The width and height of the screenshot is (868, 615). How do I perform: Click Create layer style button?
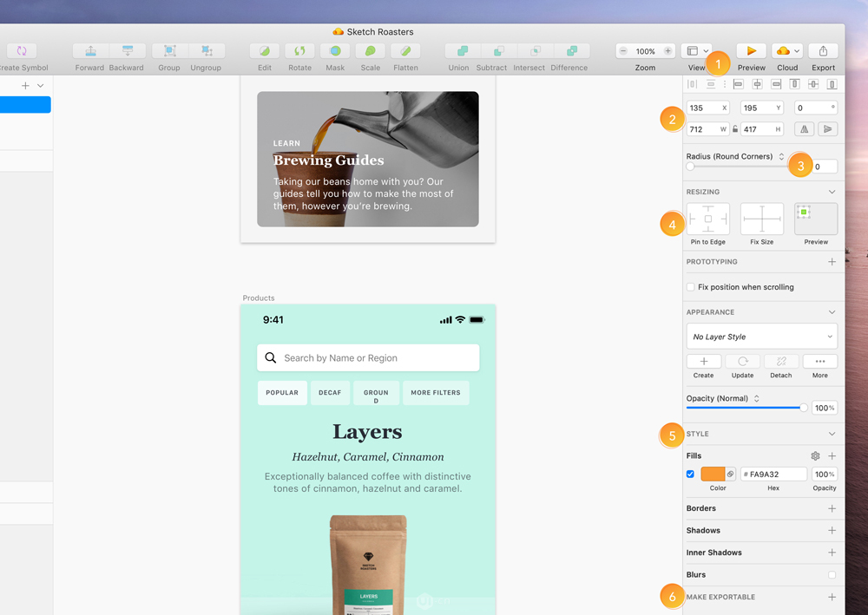click(704, 361)
